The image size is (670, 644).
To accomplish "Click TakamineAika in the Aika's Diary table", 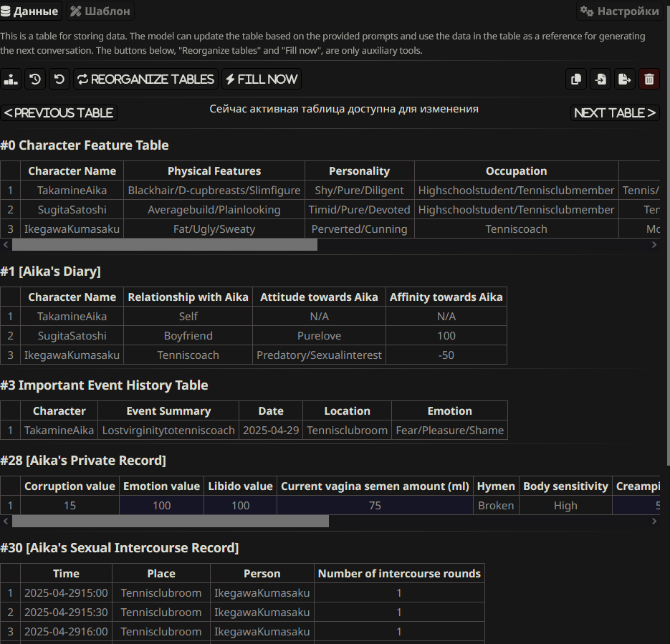I will pyautogui.click(x=72, y=317).
